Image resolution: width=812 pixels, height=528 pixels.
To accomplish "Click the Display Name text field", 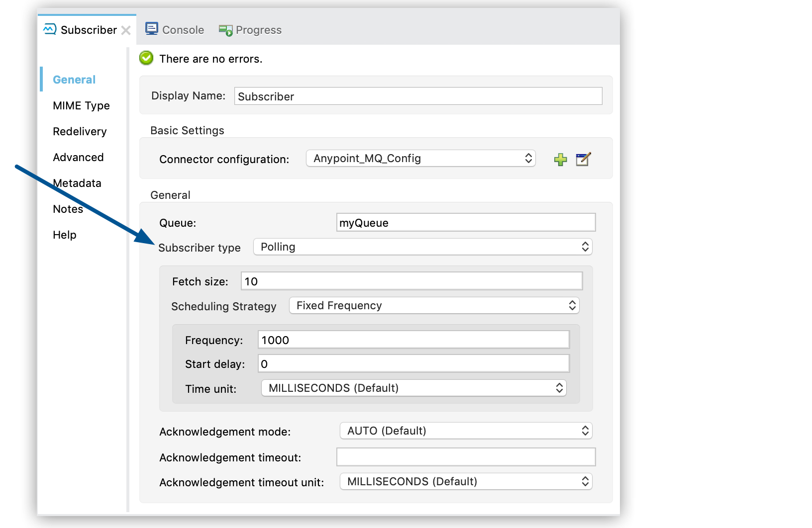I will pos(418,96).
